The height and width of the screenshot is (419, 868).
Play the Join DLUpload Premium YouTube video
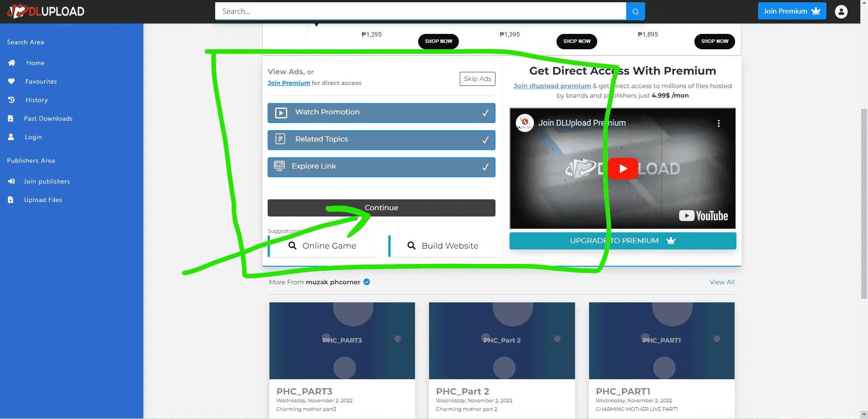coord(623,169)
